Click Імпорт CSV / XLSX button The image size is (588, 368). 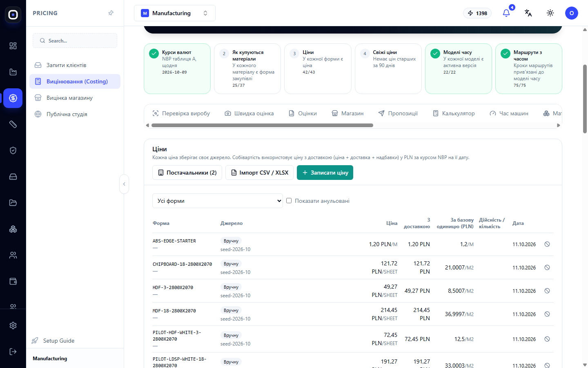(x=260, y=173)
